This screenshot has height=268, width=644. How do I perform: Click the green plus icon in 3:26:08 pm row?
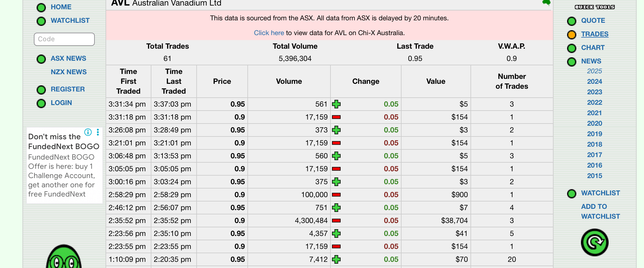pyautogui.click(x=336, y=130)
